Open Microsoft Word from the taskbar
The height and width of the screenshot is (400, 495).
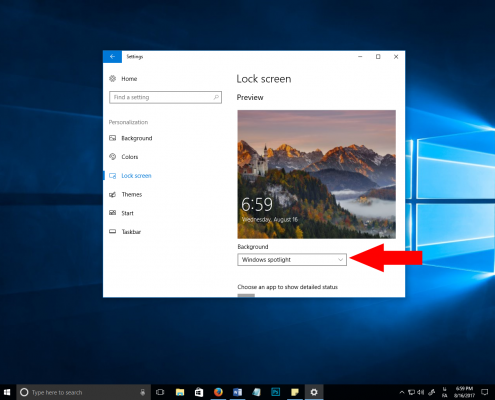click(237, 392)
